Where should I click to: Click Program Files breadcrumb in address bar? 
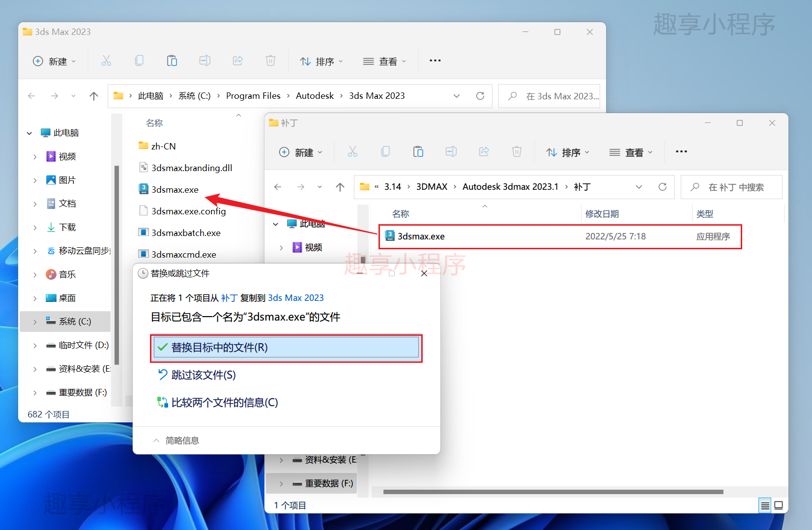click(253, 96)
